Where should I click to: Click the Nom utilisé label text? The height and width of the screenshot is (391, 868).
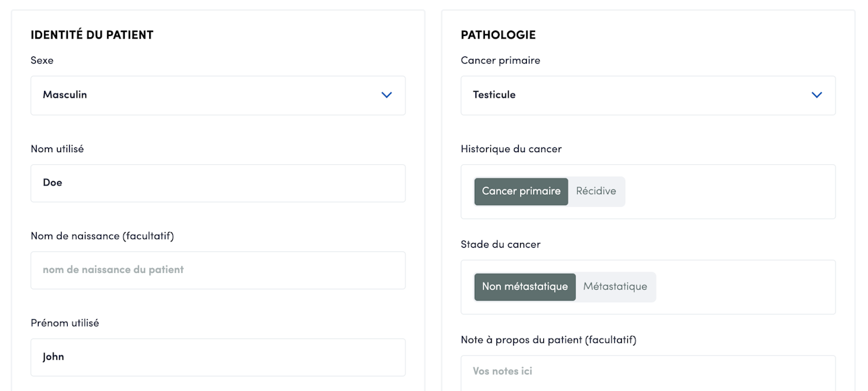pyautogui.click(x=57, y=149)
